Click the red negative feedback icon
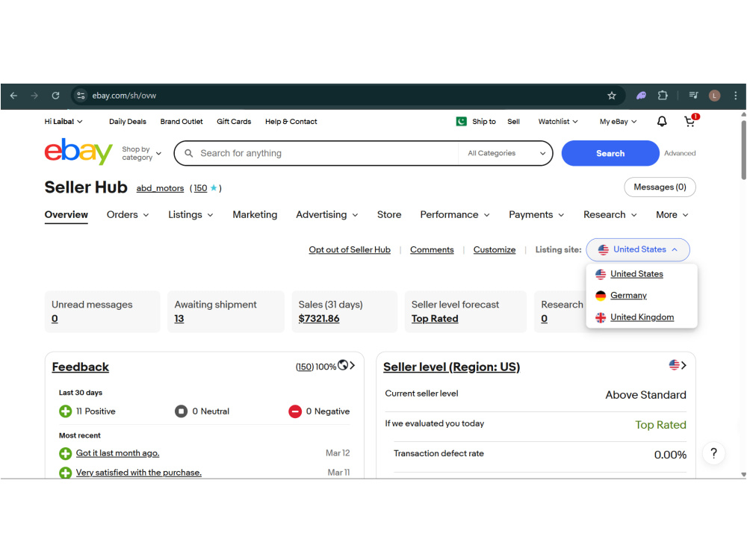The height and width of the screenshot is (560, 747). [295, 411]
